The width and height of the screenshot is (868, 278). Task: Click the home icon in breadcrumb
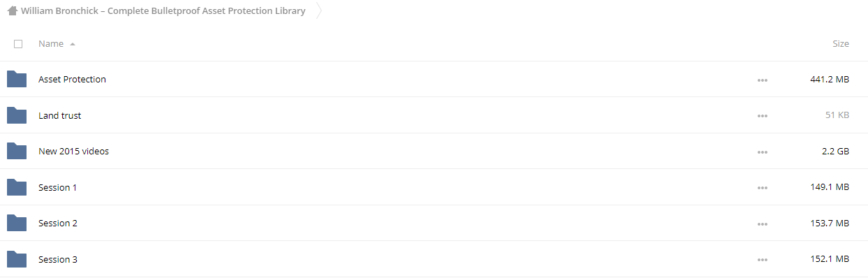12,11
